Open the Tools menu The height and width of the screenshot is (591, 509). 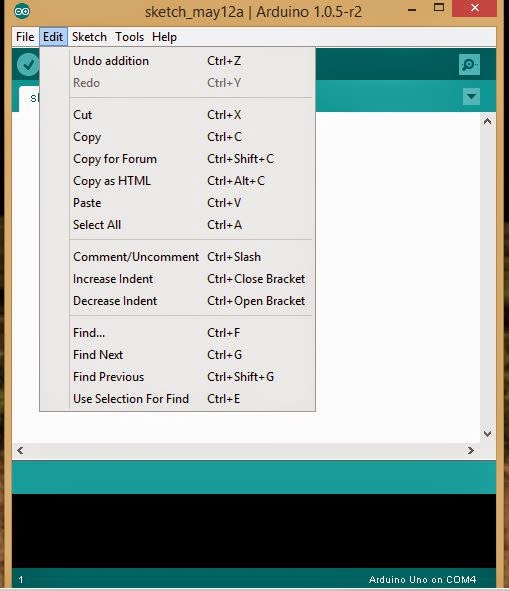tap(130, 37)
